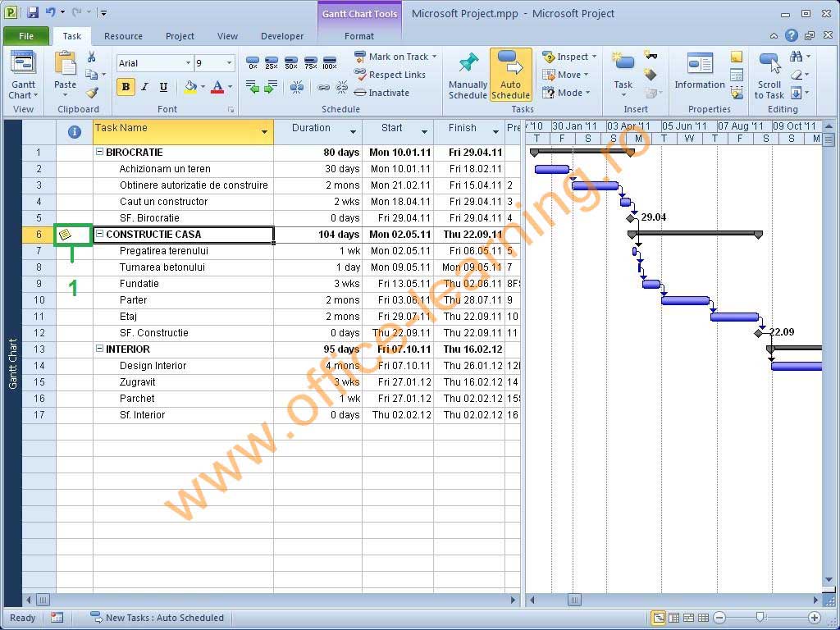
Task: Click the zoom slider handle
Action: [x=760, y=618]
